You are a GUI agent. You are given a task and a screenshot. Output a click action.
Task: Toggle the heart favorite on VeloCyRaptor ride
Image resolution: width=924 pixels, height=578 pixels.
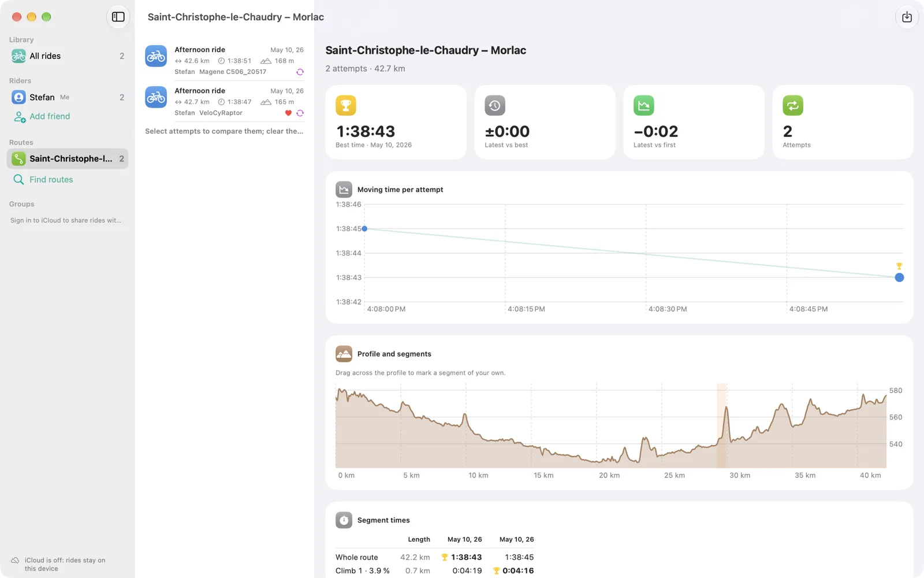tap(288, 113)
